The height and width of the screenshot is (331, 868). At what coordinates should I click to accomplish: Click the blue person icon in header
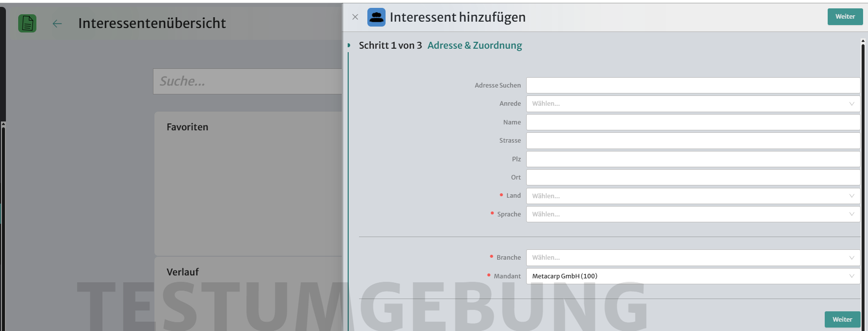376,17
